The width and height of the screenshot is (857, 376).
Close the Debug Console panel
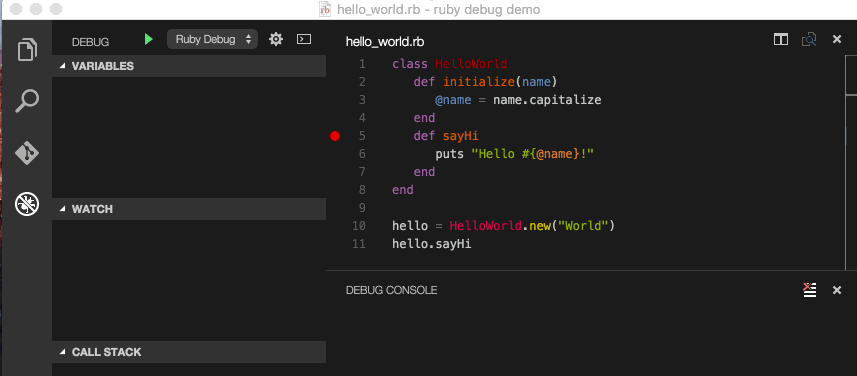(837, 290)
